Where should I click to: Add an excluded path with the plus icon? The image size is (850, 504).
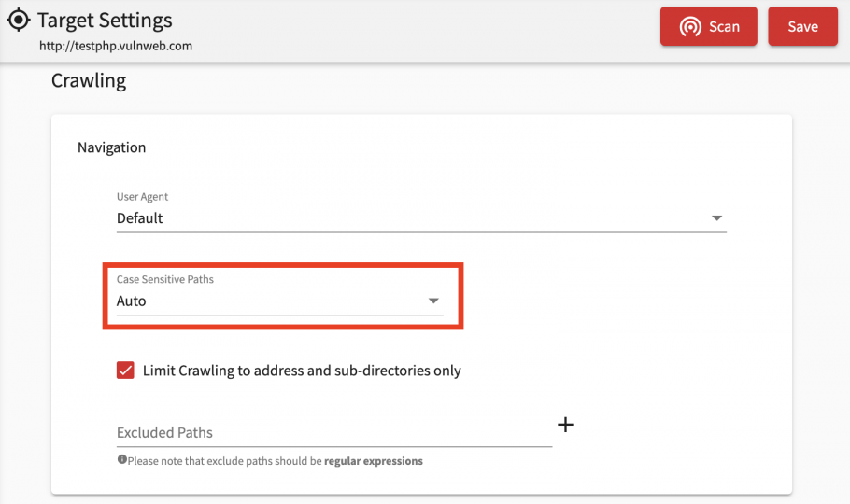click(565, 425)
